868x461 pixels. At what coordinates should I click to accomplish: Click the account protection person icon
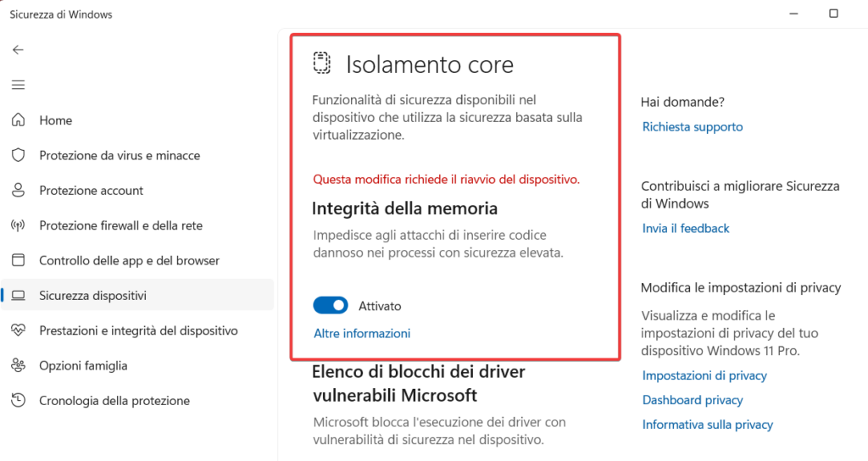coord(18,191)
